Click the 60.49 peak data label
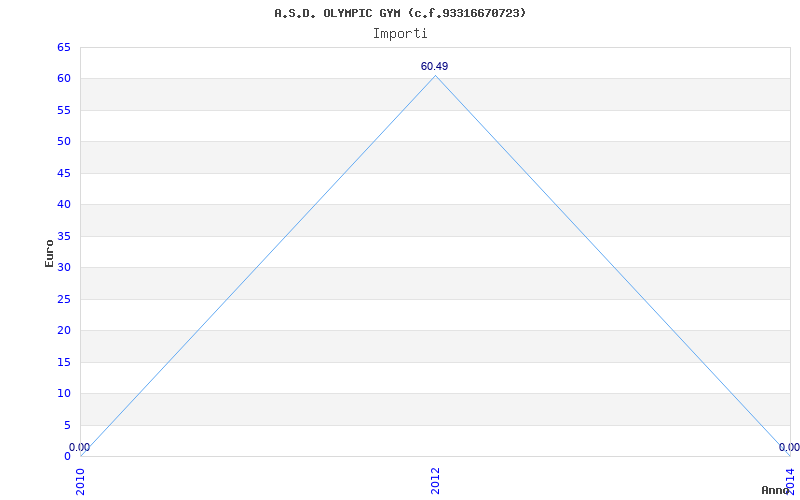 click(435, 66)
